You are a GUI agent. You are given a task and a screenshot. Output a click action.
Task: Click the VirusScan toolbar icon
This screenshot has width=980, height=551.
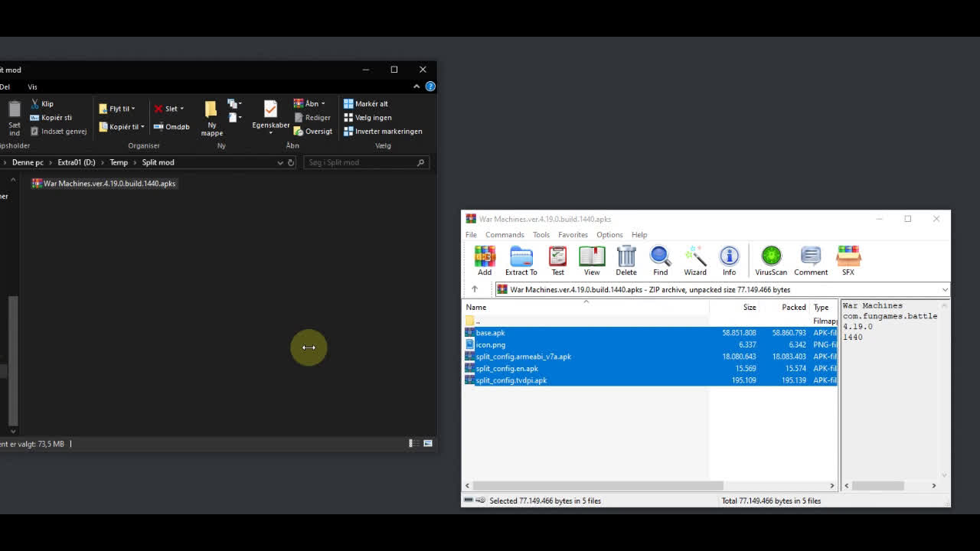pyautogui.click(x=771, y=260)
